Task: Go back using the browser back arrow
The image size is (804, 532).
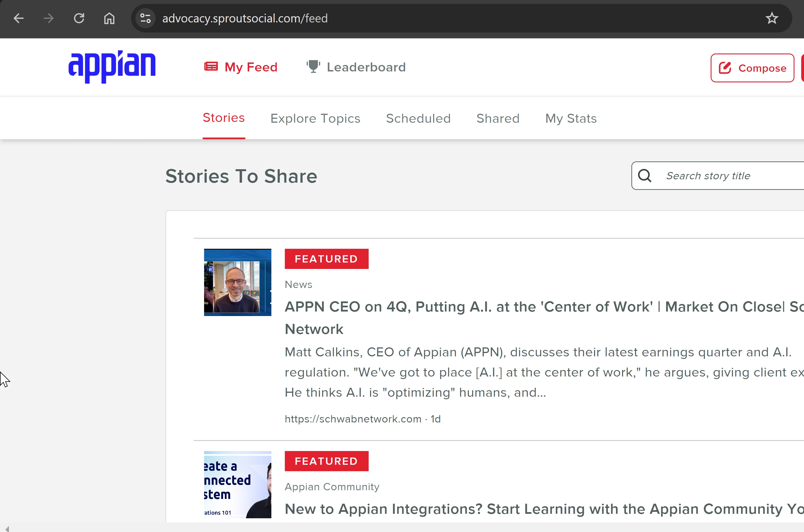Action: pos(18,18)
